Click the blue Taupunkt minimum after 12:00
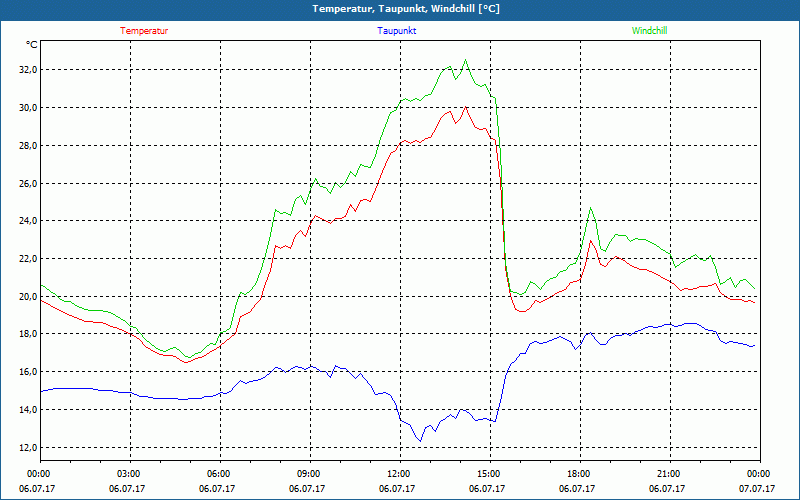The height and width of the screenshot is (500, 800). [x=420, y=441]
